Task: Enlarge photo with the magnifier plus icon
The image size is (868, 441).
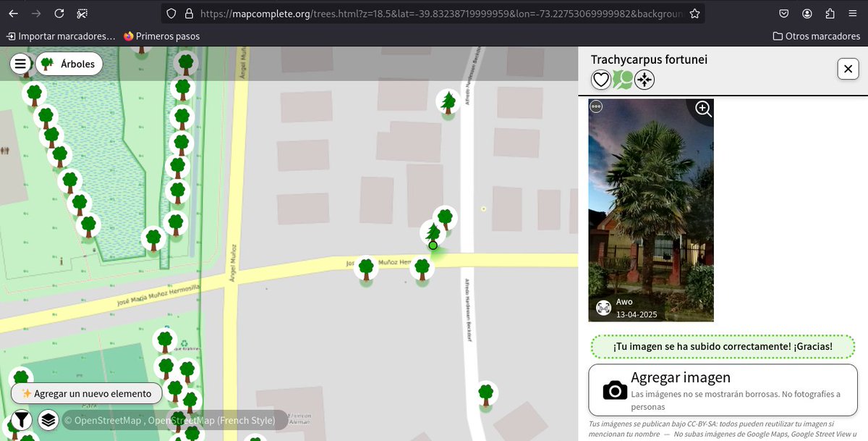Action: 703,109
